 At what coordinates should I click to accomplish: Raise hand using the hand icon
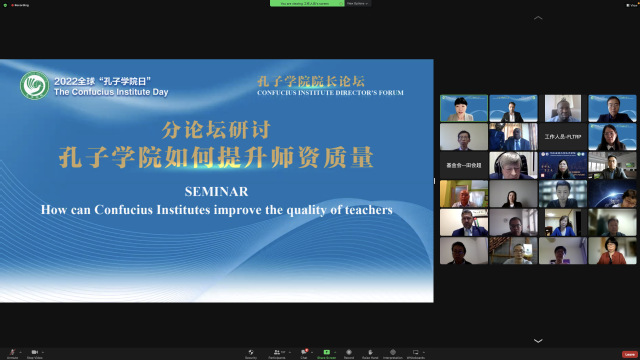(x=370, y=352)
